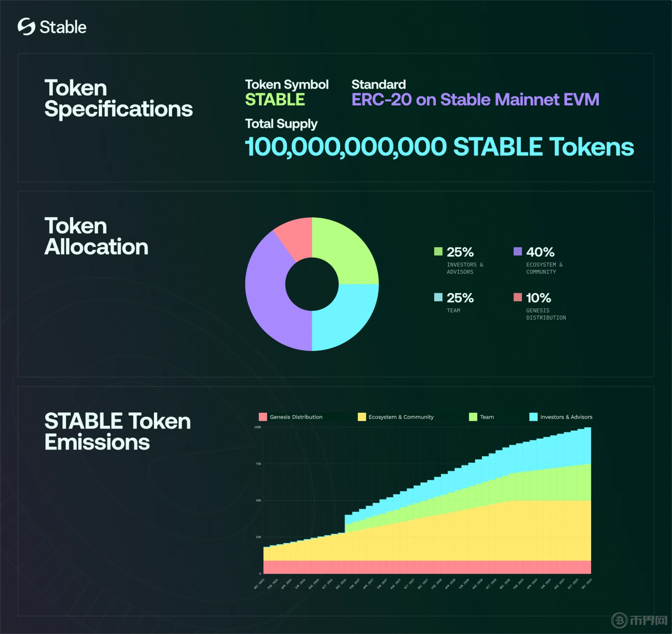Click the purple segment of the donut chart
This screenshot has height=634, width=672.
pos(268,296)
